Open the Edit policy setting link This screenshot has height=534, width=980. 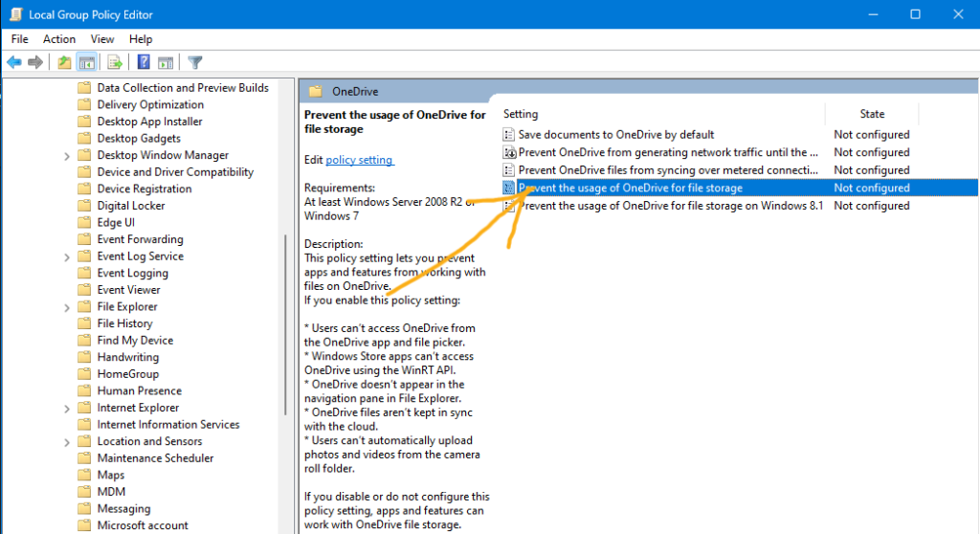[x=360, y=160]
